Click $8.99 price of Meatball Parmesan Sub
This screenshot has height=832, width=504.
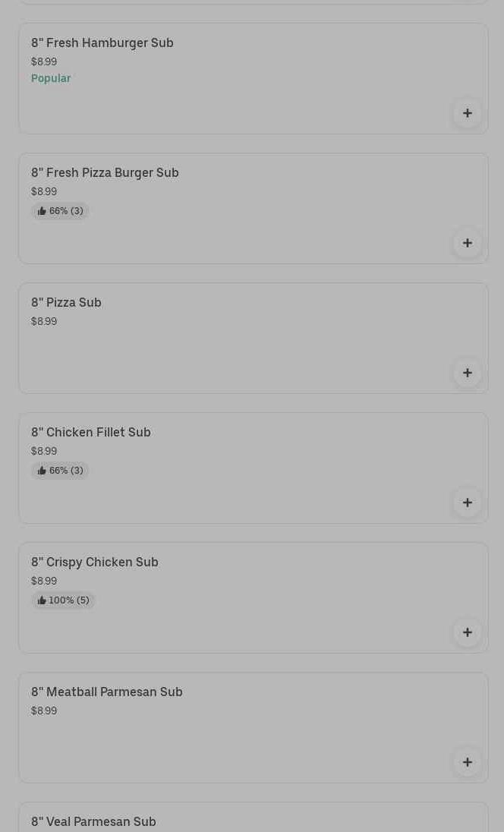pos(44,711)
